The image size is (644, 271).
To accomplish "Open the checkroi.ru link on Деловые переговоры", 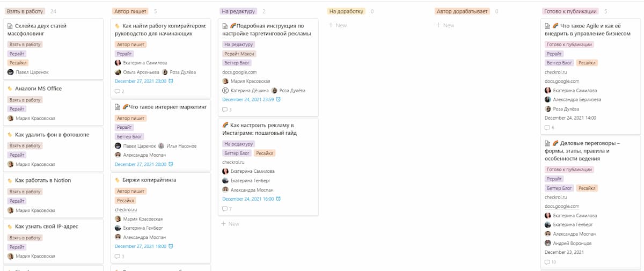I will [x=555, y=197].
